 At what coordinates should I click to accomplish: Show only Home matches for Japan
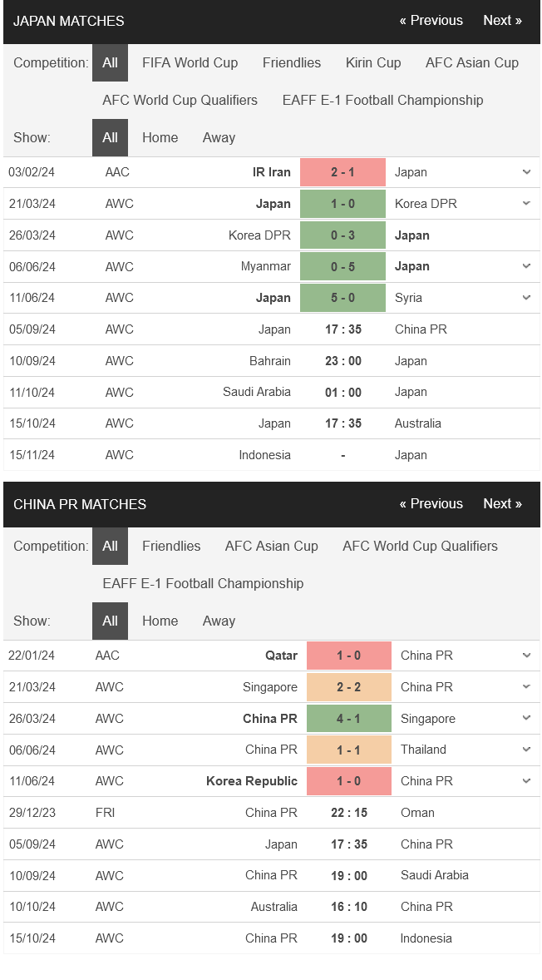[160, 138]
